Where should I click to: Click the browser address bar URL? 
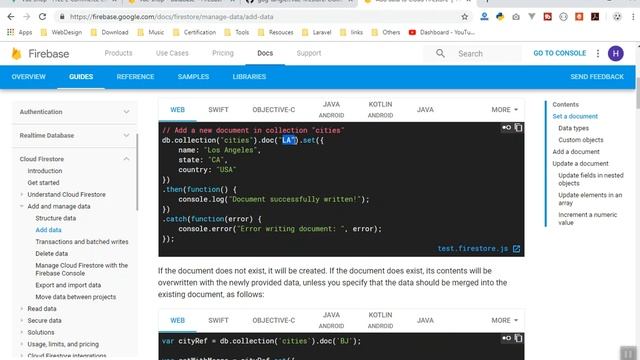tap(171, 17)
